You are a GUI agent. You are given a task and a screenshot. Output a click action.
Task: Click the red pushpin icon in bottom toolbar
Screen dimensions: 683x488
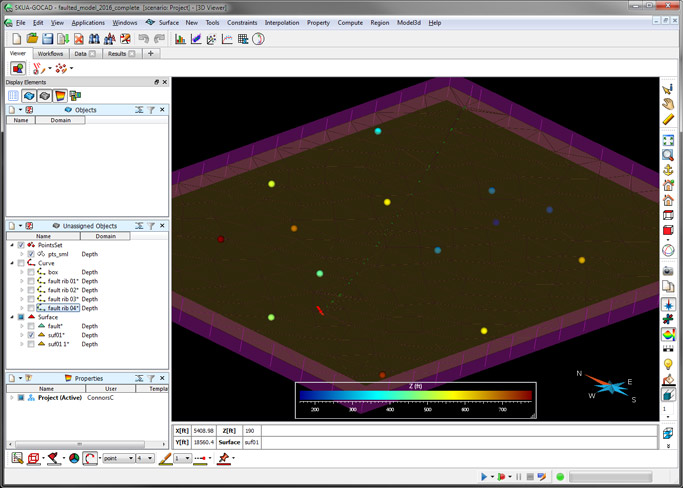click(x=223, y=458)
